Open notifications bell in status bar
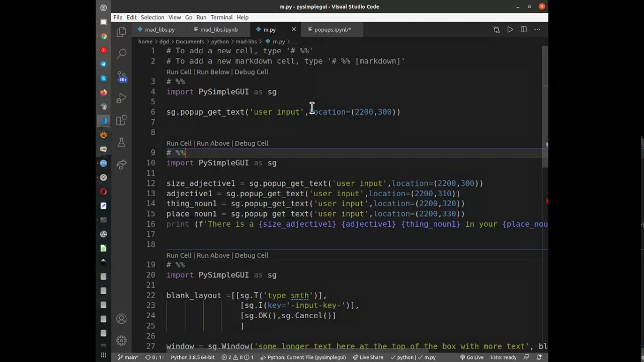This screenshot has height=362, width=644. (540, 357)
